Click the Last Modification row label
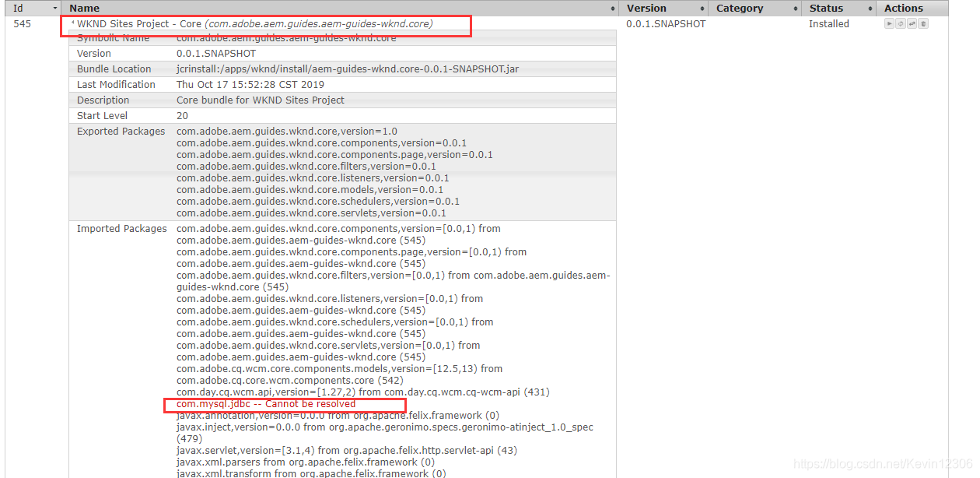 click(116, 85)
